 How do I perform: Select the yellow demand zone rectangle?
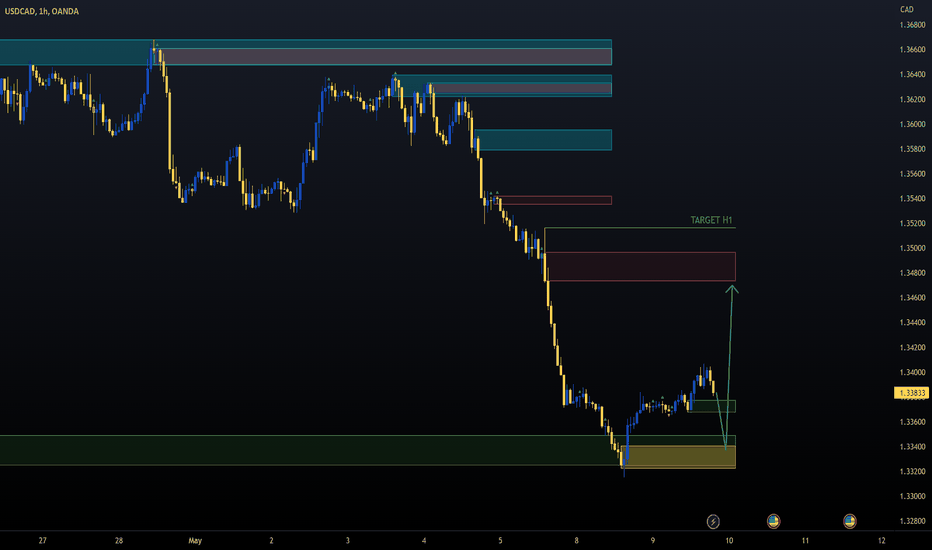(x=678, y=457)
